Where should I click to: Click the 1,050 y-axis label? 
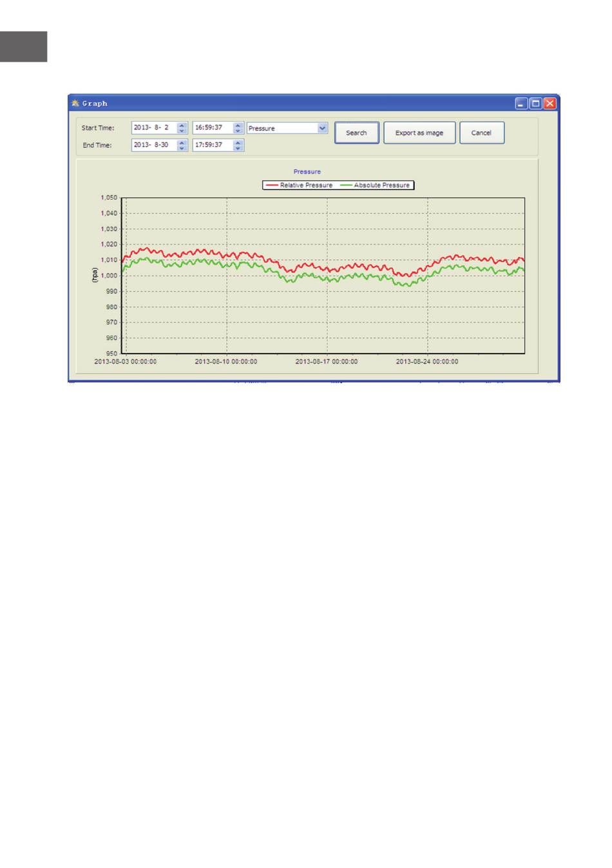tap(109, 198)
